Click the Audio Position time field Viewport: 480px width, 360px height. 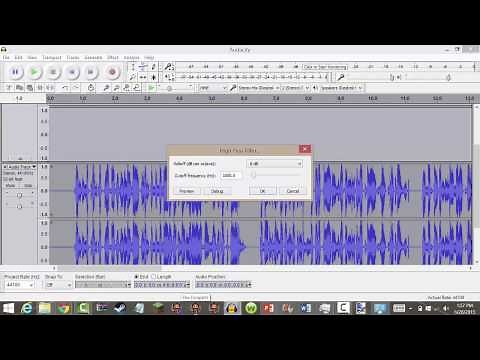tap(223, 285)
